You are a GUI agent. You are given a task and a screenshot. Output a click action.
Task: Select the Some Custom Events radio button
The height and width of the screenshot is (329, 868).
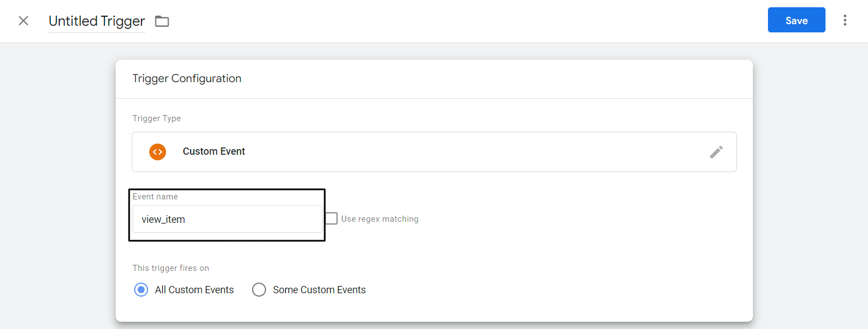(259, 289)
